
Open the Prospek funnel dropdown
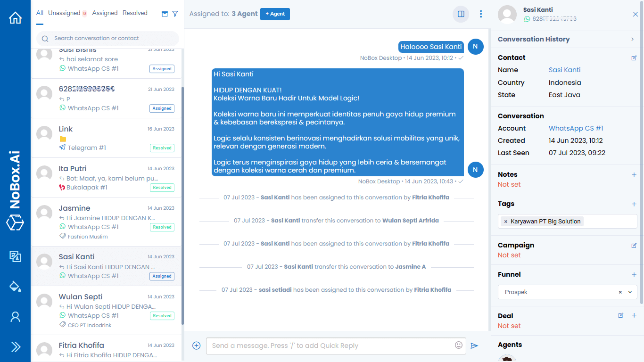[630, 292]
